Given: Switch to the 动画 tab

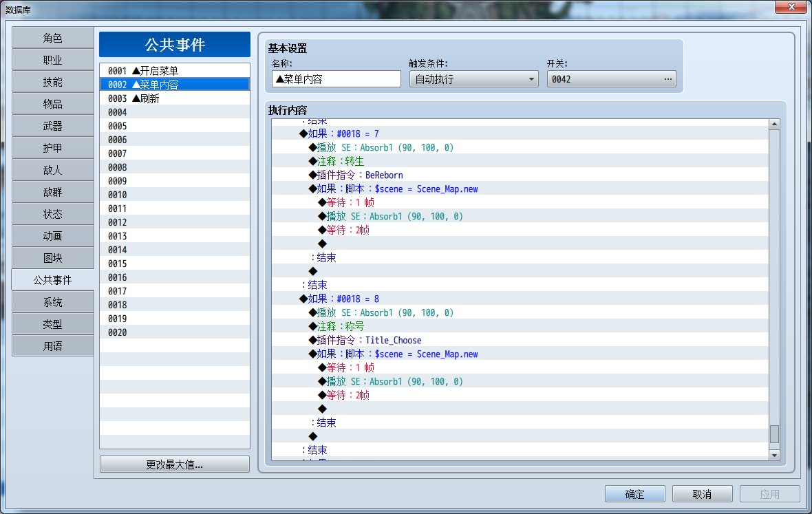Looking at the screenshot, I should point(53,236).
